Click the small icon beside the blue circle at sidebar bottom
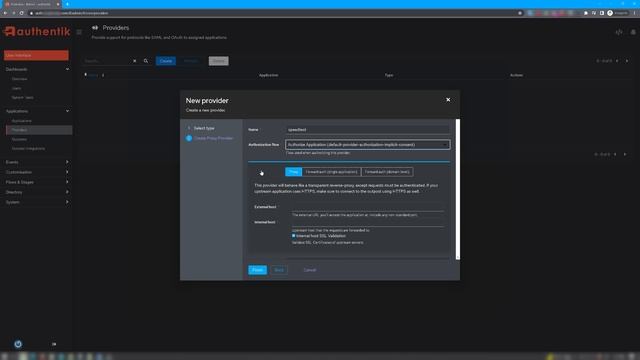The width and height of the screenshot is (640, 360). click(54, 344)
